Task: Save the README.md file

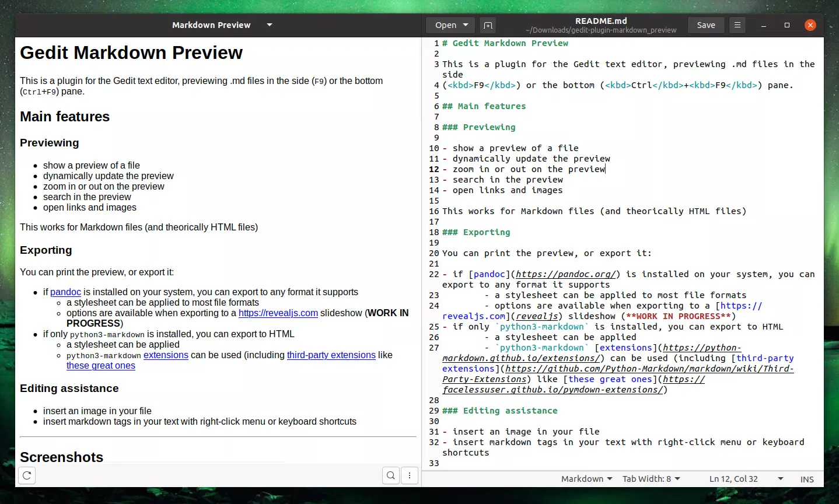Action: (706, 25)
